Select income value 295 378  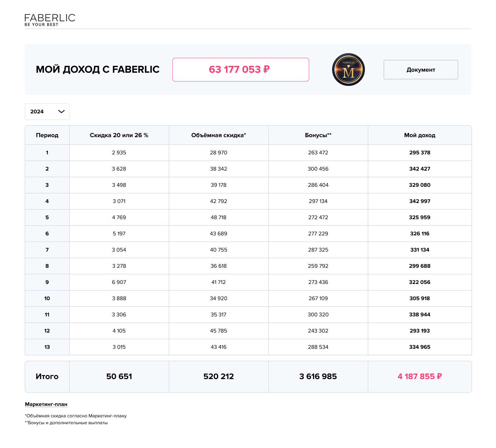pyautogui.click(x=420, y=153)
